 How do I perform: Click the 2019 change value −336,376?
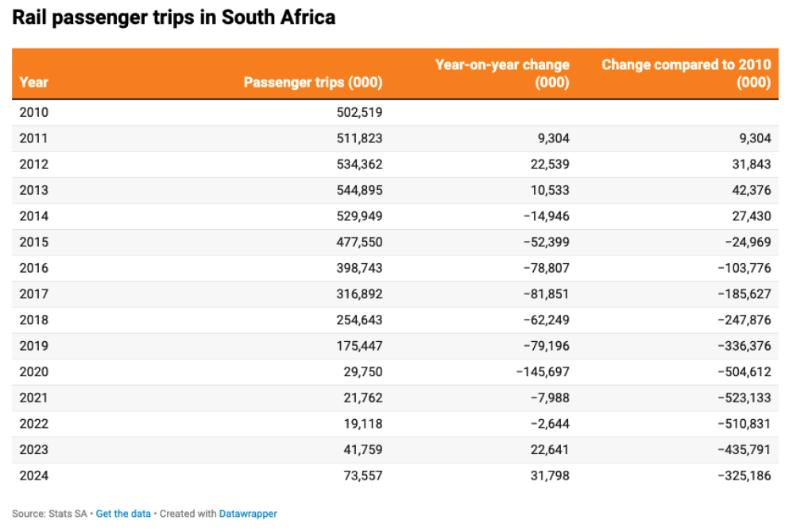pyautogui.click(x=743, y=346)
